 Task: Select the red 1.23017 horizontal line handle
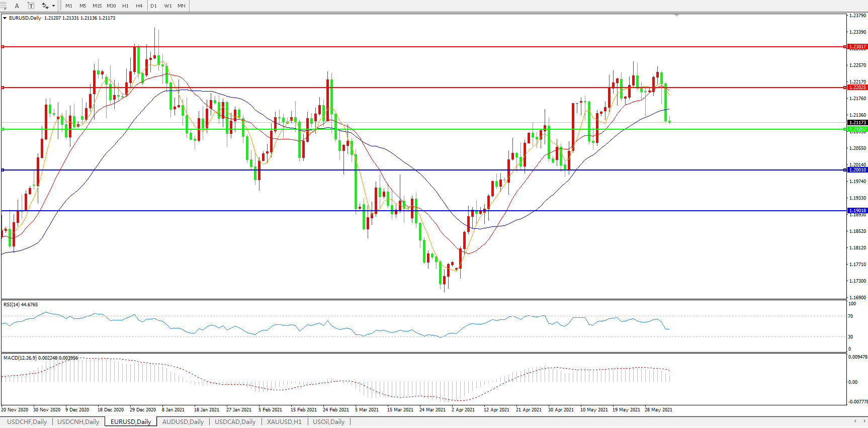click(x=3, y=47)
